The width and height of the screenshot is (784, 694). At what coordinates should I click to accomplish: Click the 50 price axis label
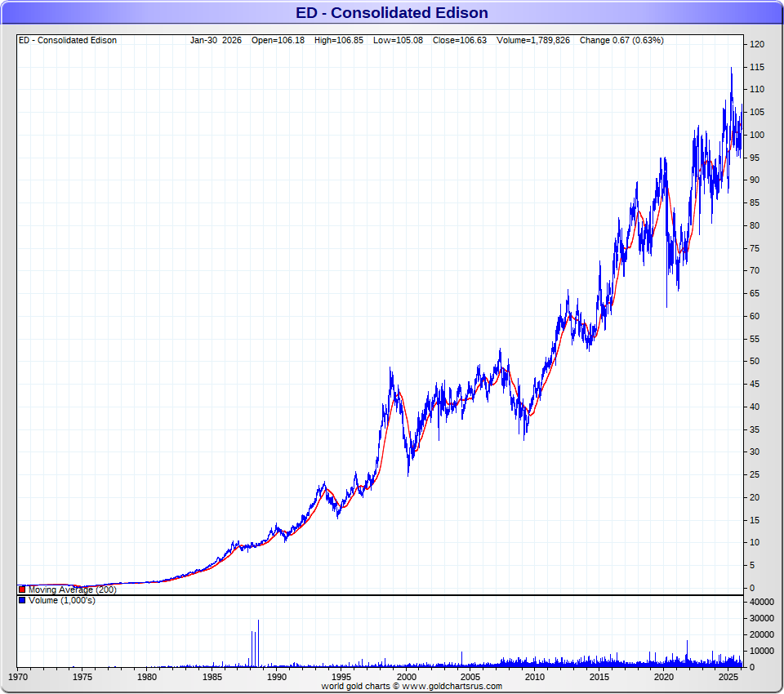tap(755, 361)
